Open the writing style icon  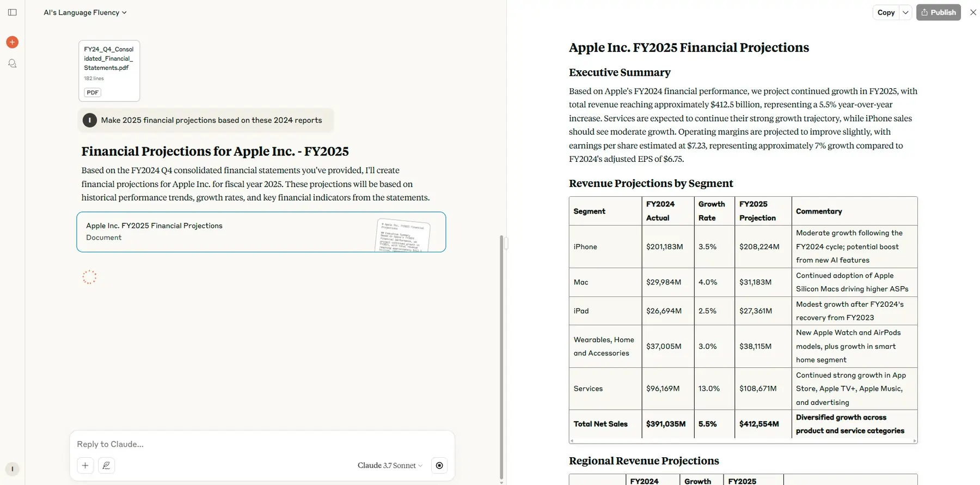[x=106, y=465]
